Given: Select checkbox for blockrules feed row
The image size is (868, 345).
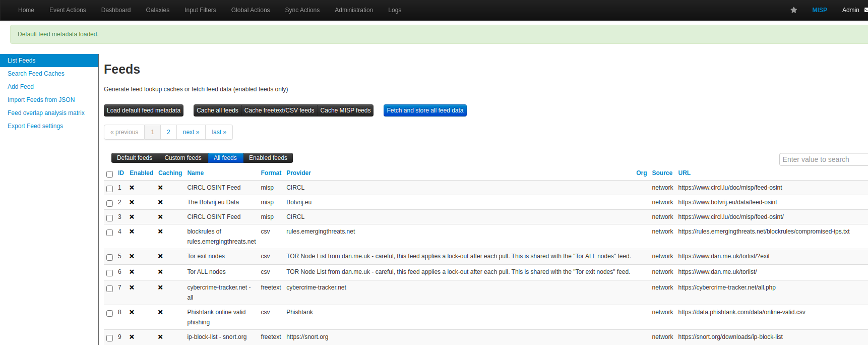Looking at the screenshot, I should pos(109,233).
